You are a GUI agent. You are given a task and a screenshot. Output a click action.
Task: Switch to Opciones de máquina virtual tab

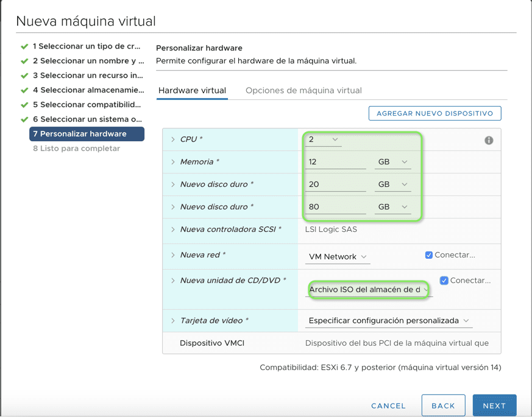tap(303, 91)
